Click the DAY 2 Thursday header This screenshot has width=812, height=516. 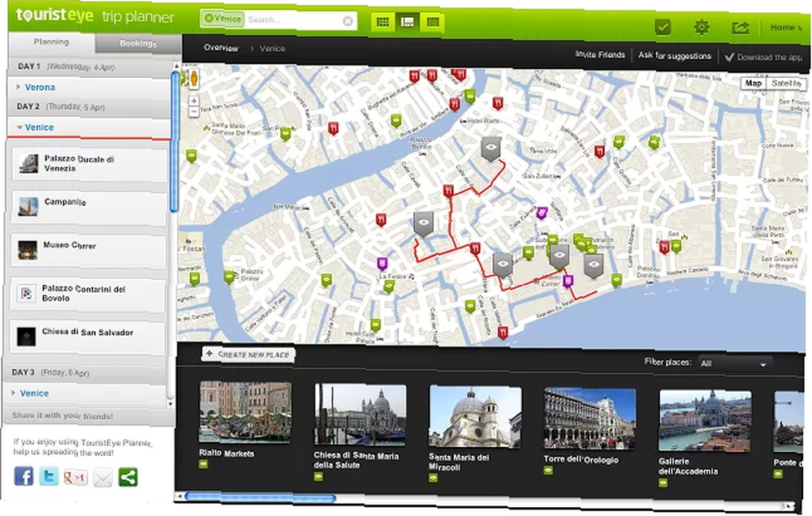tap(89, 106)
